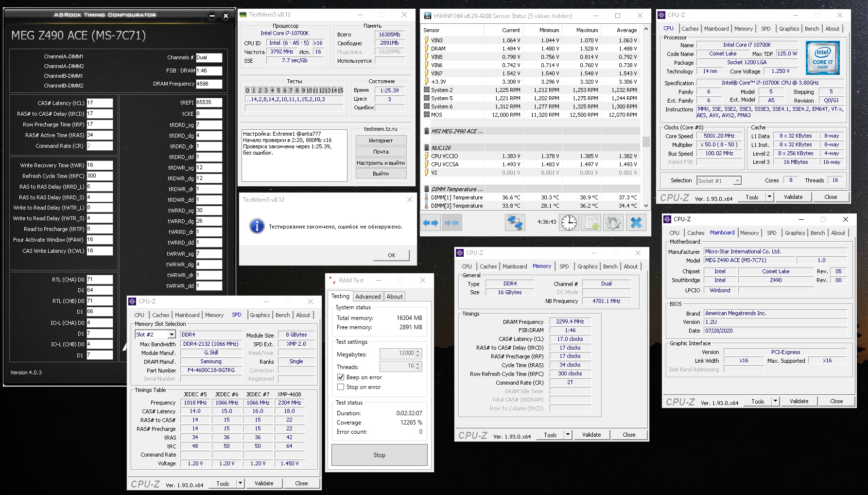
Task: Click the lightning icon beside CPU VCCIO
Action: [x=427, y=156]
